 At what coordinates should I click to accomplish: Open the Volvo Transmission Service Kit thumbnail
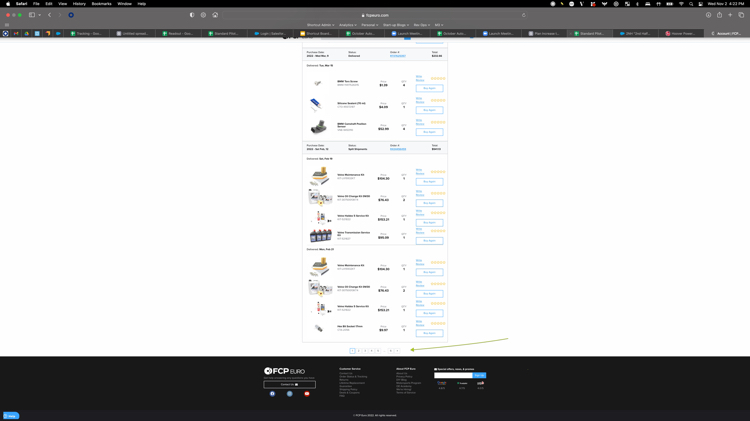320,235
